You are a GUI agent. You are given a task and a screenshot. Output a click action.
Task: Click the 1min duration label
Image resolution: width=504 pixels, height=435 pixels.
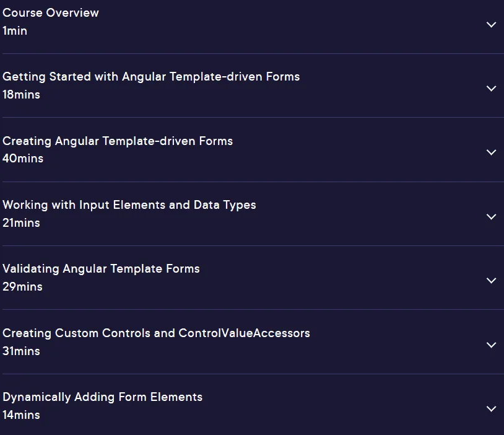click(15, 31)
